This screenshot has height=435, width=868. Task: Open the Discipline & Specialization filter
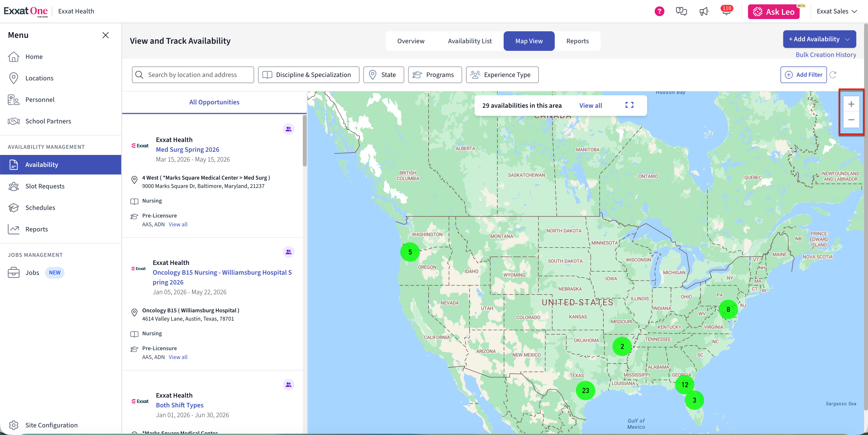coord(308,75)
